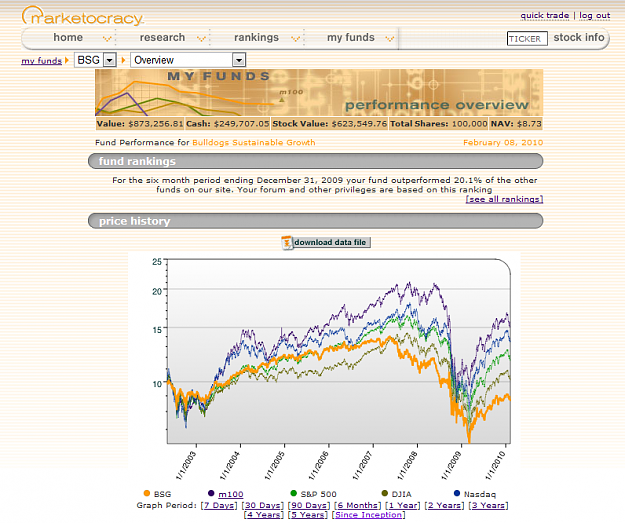Click the Cash $249,707.05 cell
625x523 pixels.
click(x=228, y=124)
